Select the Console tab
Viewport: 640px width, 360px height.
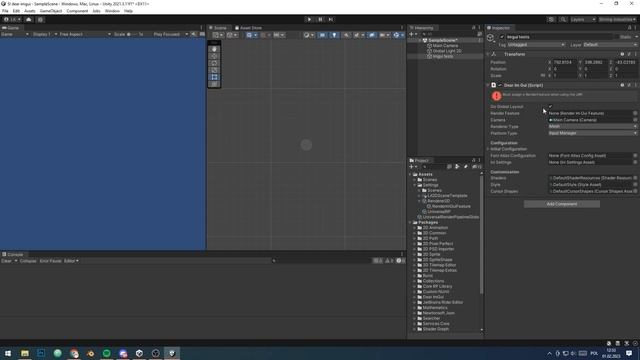13,254
